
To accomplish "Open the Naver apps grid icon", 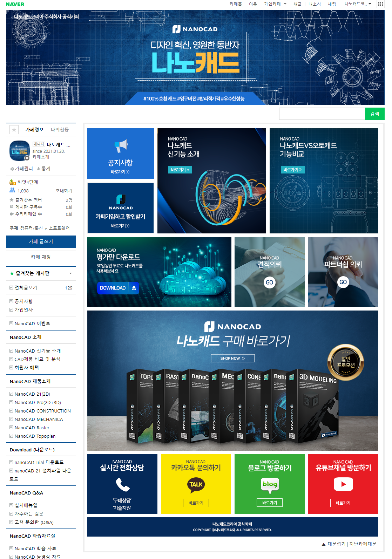I will point(380,4).
